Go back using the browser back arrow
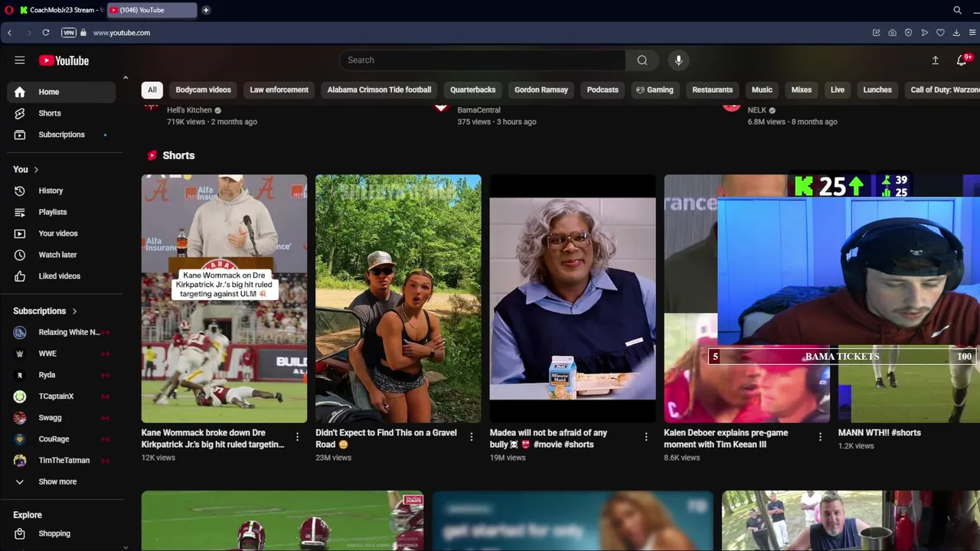This screenshot has width=980, height=551. [9, 33]
